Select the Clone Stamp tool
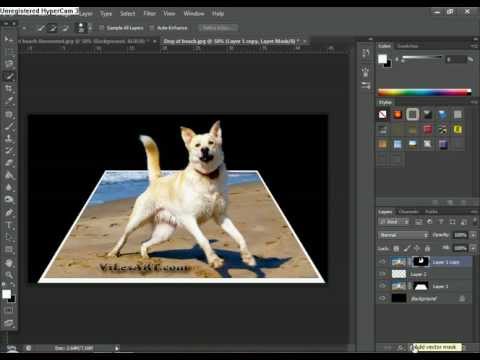The image size is (480, 360). click(x=9, y=138)
